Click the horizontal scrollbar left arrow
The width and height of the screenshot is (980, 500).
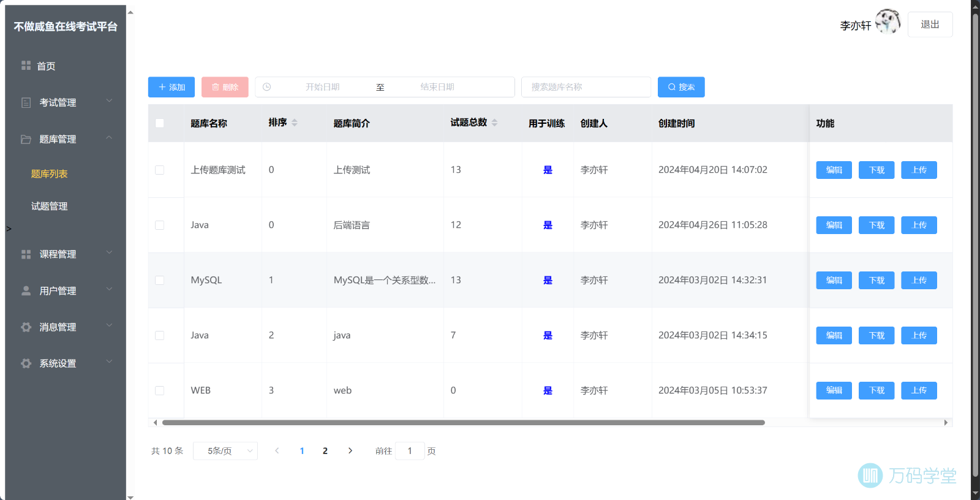point(155,422)
